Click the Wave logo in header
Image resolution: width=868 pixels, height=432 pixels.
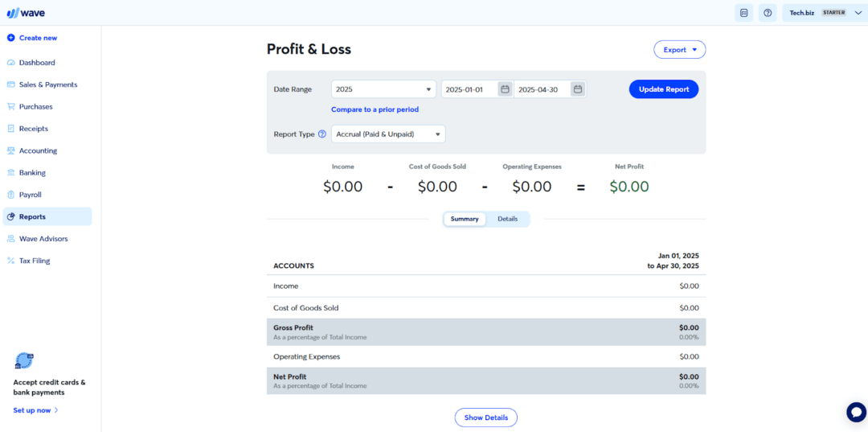tap(27, 12)
